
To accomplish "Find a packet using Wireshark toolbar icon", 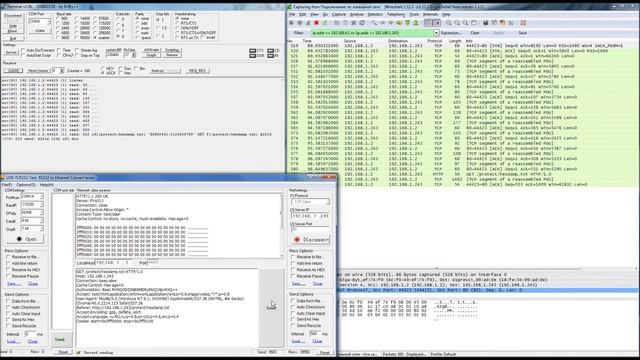I will [x=375, y=23].
